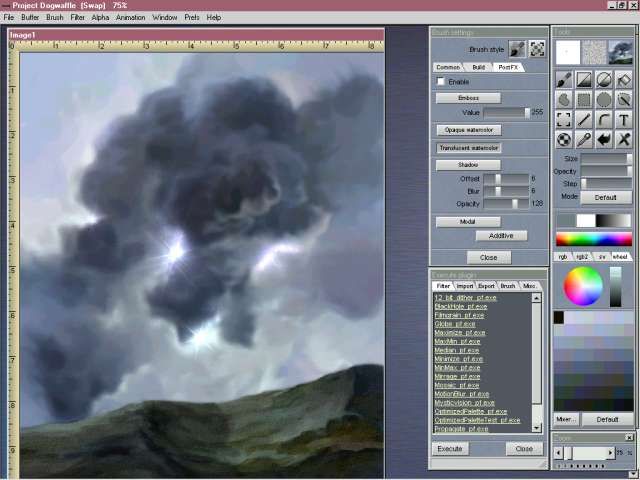Click the brush style paintbrush icon
640x480 pixels.
pyautogui.click(x=517, y=48)
